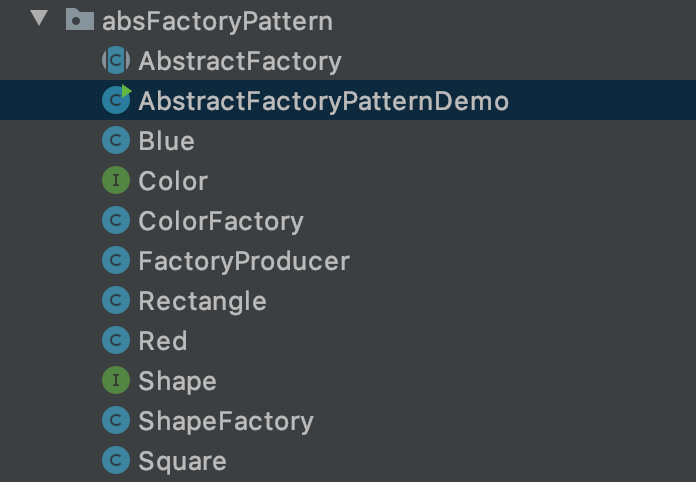The height and width of the screenshot is (482, 696).
Task: Select AbstractFactory class in tree
Action: point(240,61)
